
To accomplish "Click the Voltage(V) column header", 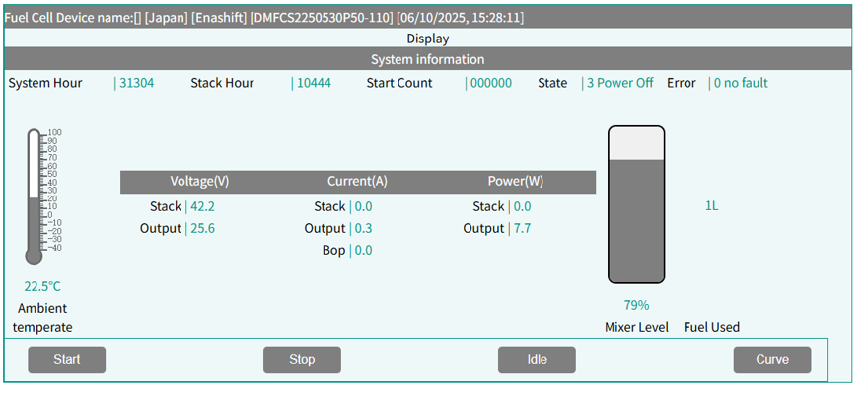I will tap(199, 182).
